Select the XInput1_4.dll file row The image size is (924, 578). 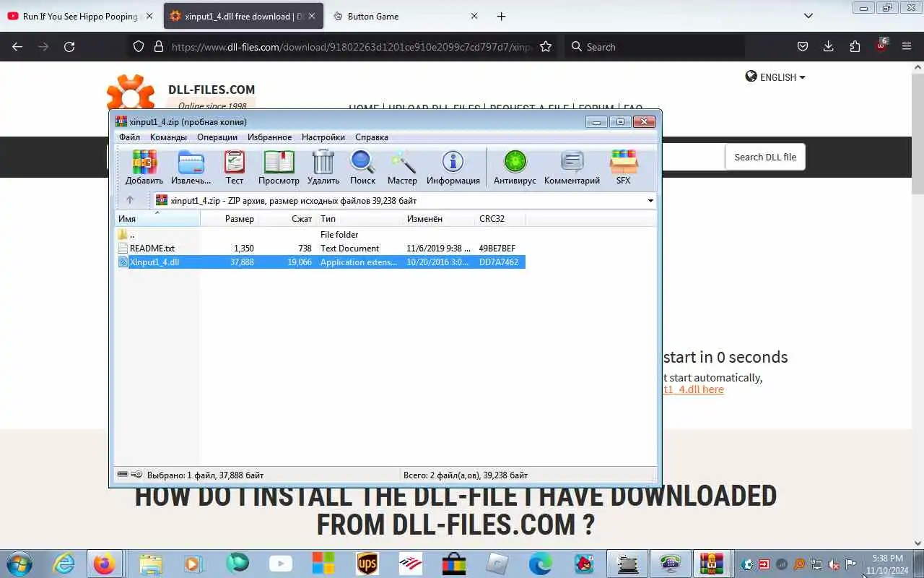pos(321,262)
